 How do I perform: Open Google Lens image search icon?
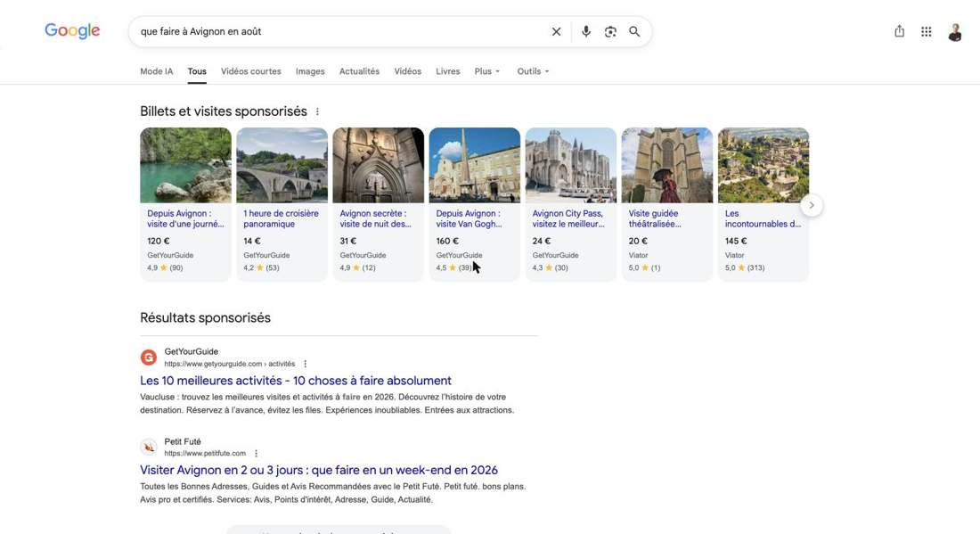tap(610, 31)
